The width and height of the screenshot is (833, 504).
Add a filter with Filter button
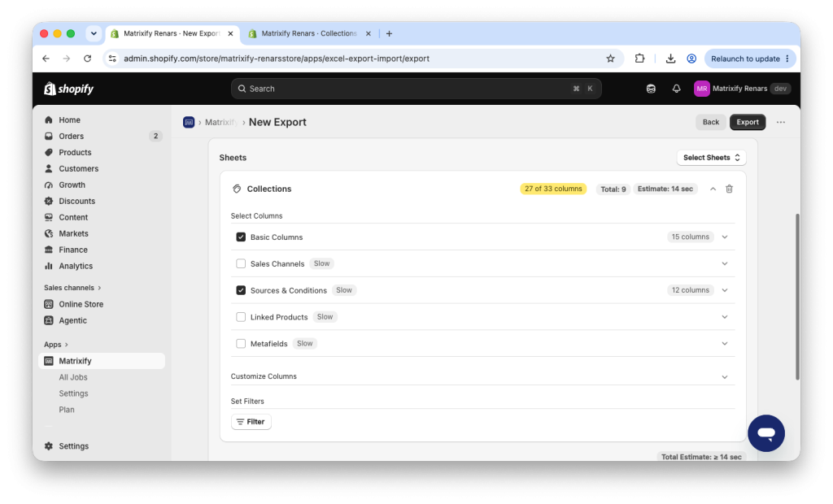pyautogui.click(x=251, y=422)
